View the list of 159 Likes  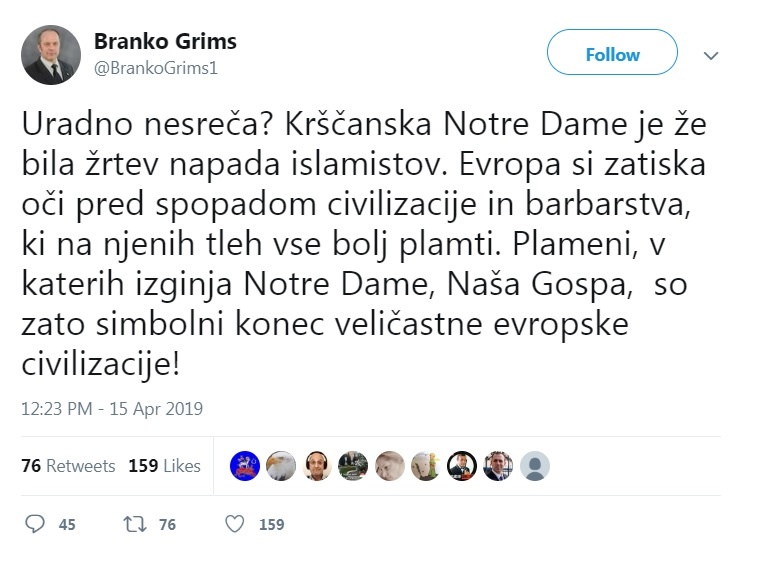164,466
